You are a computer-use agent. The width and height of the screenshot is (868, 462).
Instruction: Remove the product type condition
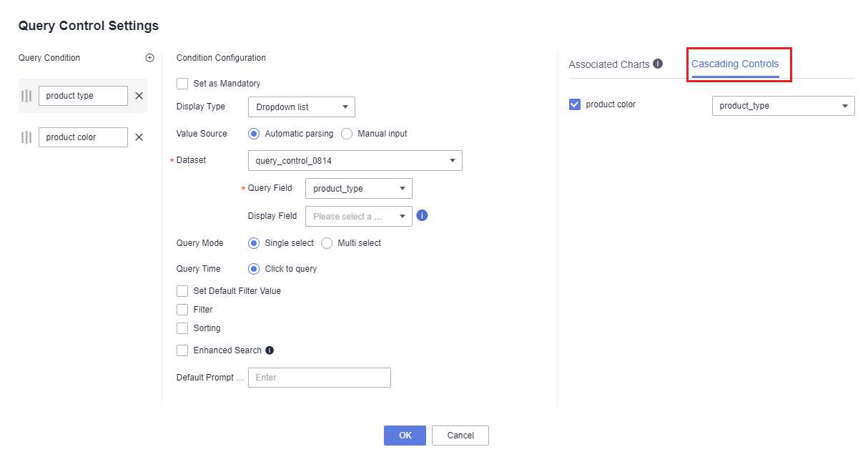(139, 96)
